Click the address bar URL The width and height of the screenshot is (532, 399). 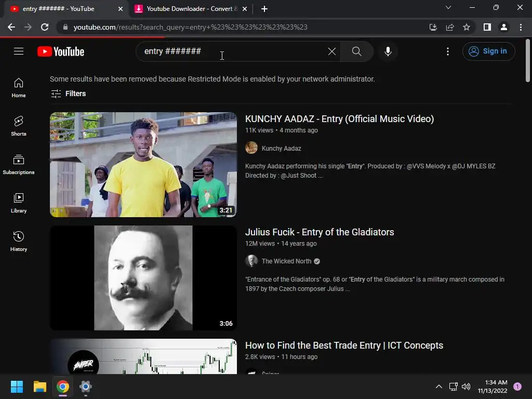click(x=190, y=27)
